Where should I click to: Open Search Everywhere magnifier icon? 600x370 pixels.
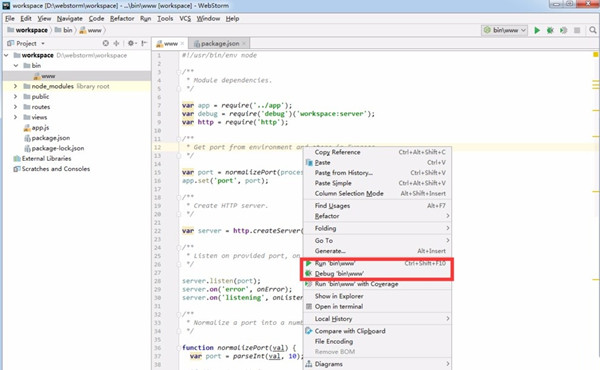point(593,30)
